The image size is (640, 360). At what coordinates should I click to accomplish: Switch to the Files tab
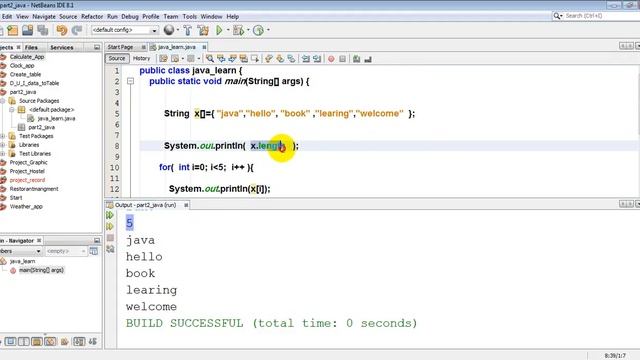tap(31, 48)
